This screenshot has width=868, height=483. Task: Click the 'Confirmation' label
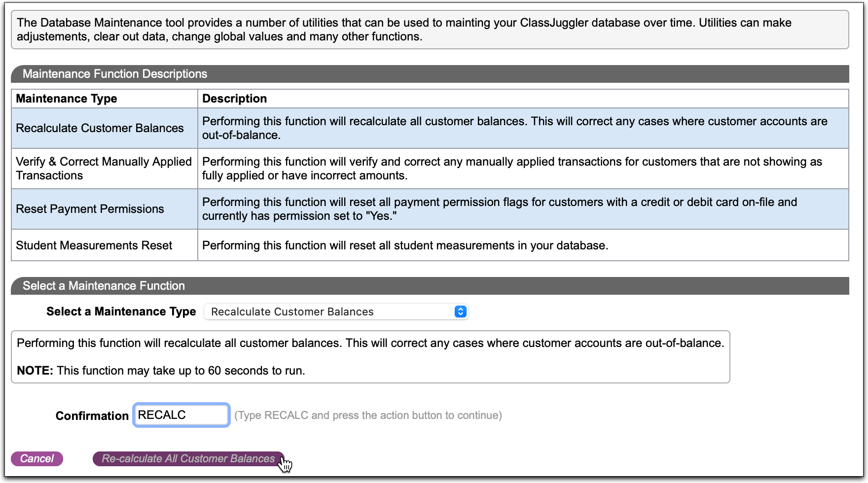pyautogui.click(x=92, y=415)
